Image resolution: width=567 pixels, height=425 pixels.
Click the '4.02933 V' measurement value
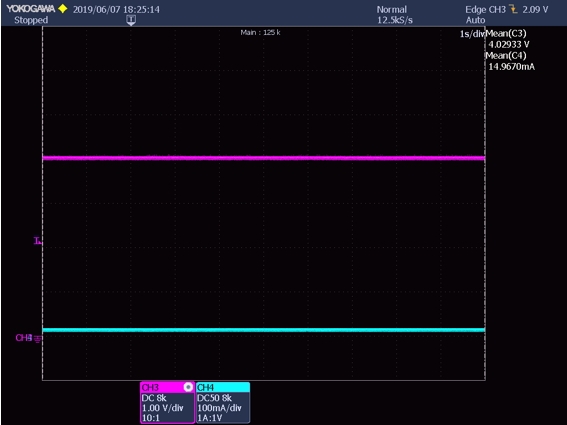point(509,44)
